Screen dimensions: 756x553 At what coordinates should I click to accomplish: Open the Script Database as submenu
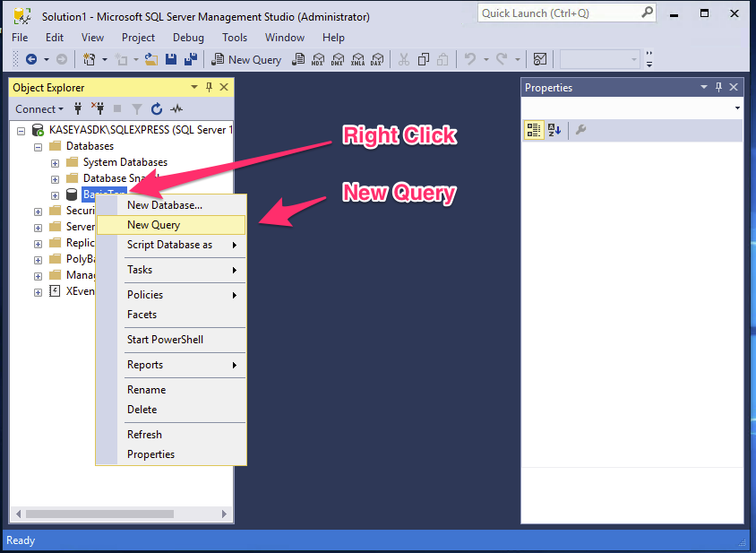click(x=171, y=245)
